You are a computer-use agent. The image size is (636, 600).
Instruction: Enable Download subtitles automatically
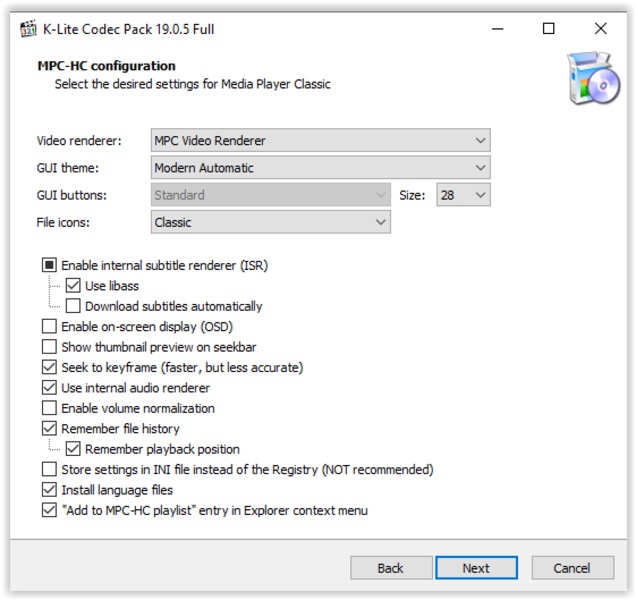[73, 306]
